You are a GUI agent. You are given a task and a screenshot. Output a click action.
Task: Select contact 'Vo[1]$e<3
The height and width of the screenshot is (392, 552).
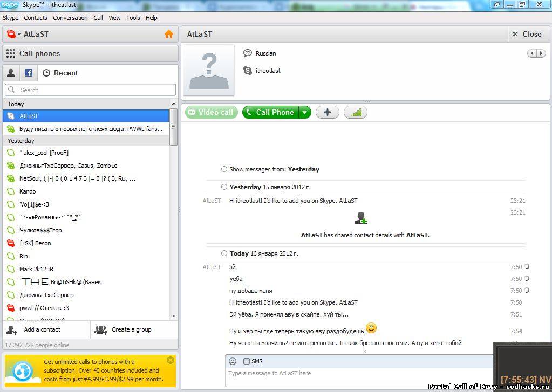point(86,204)
